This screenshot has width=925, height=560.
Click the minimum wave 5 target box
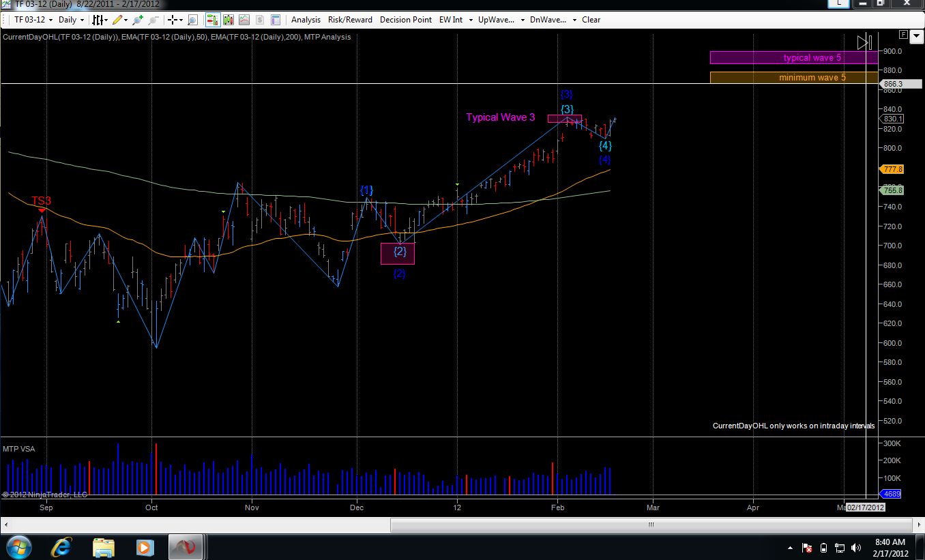794,78
